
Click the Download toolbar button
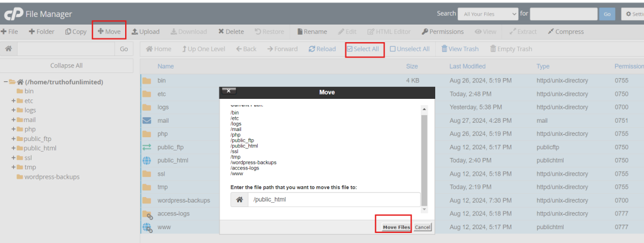click(189, 31)
